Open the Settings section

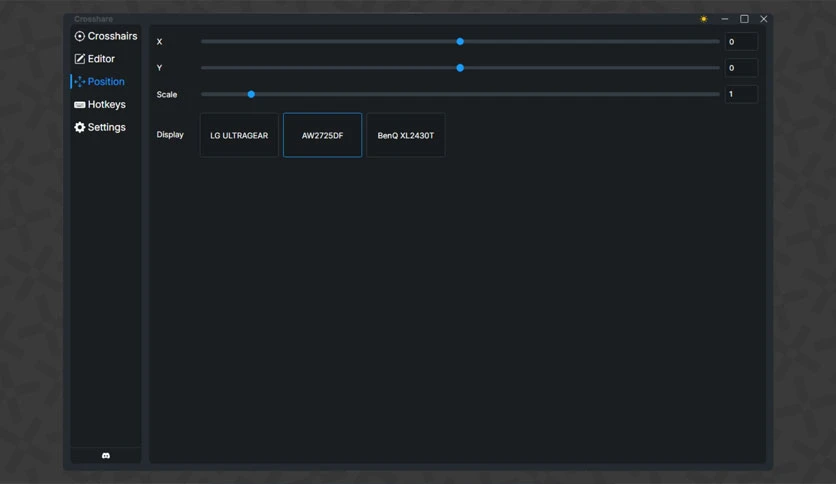tap(100, 127)
